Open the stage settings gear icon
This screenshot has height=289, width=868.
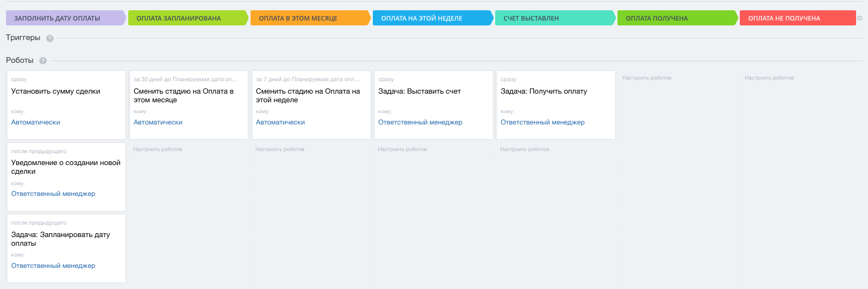pyautogui.click(x=859, y=18)
